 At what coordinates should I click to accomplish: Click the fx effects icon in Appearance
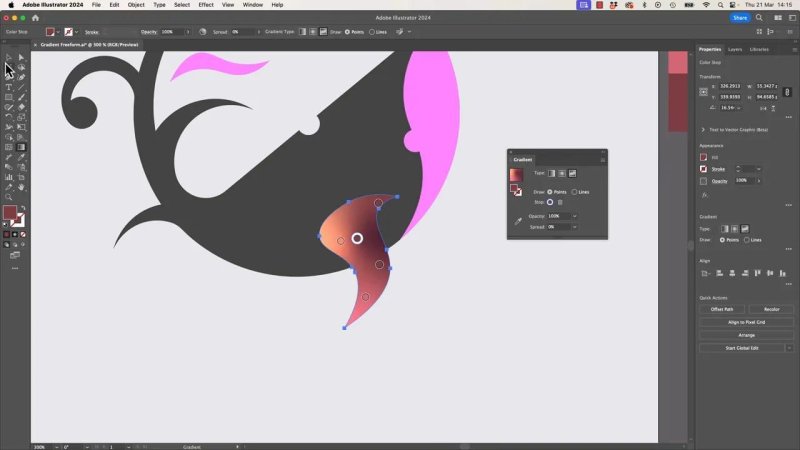[x=704, y=195]
